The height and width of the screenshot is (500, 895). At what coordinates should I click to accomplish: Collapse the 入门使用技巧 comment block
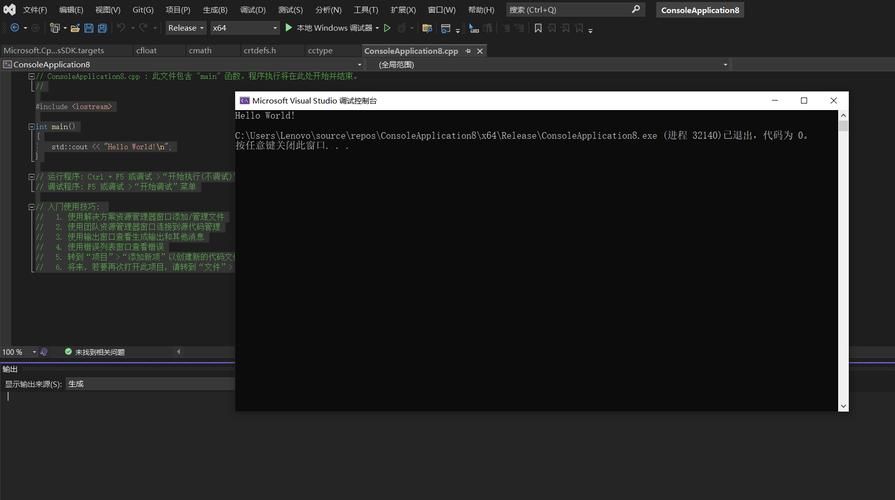pos(31,207)
